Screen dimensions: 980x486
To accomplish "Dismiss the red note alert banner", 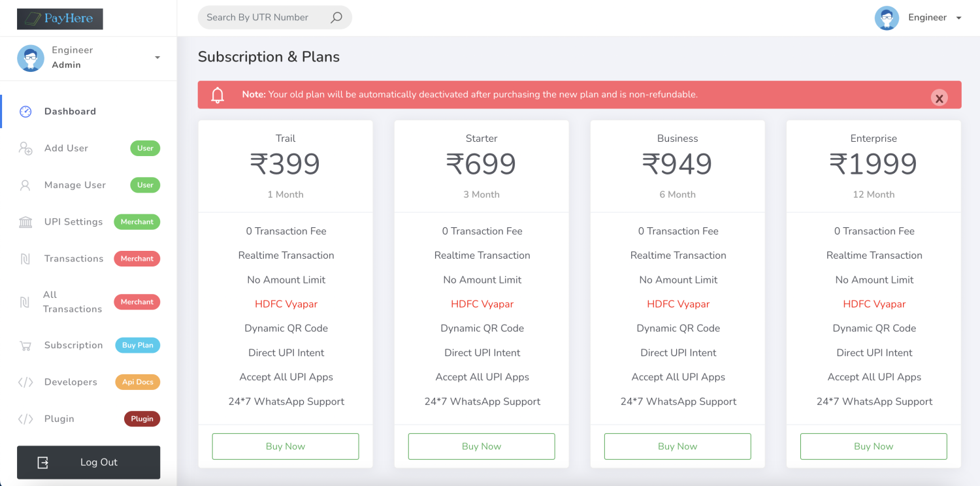I will (x=939, y=98).
